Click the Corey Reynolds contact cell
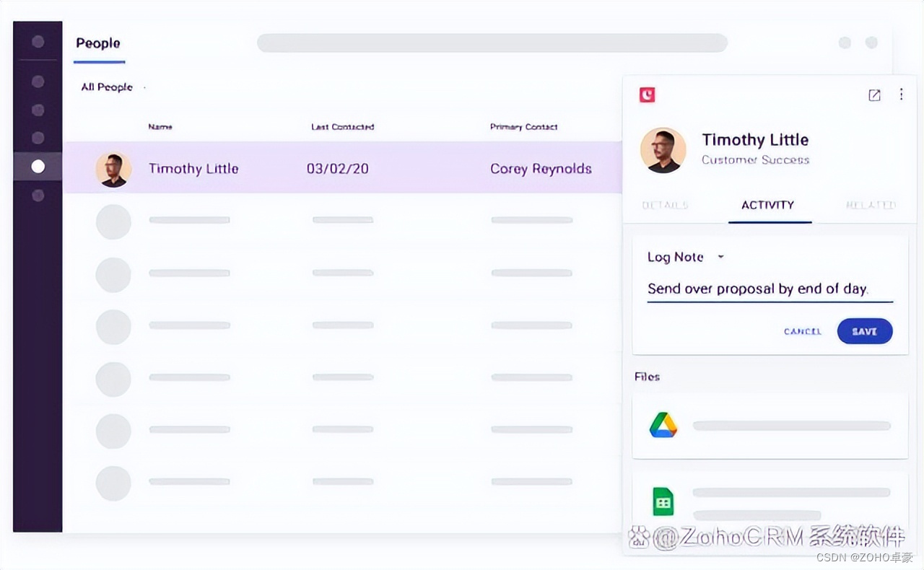The image size is (924, 570). [x=541, y=169]
